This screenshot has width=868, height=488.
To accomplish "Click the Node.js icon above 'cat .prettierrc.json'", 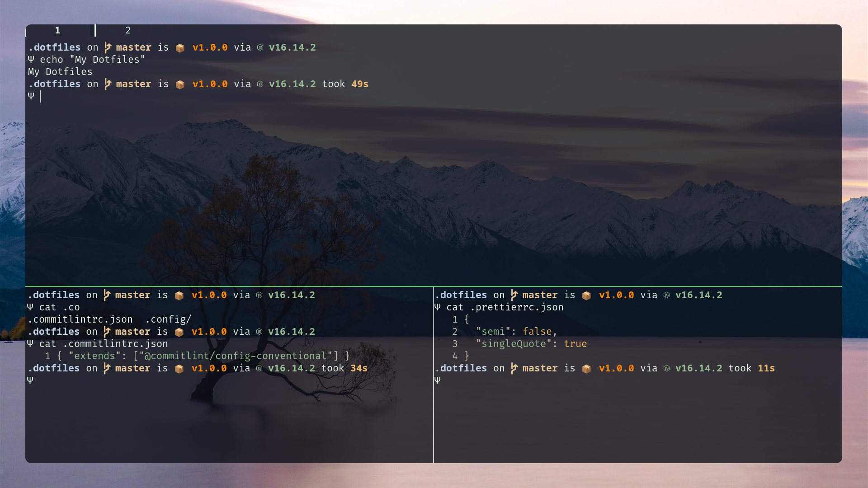I will [666, 295].
